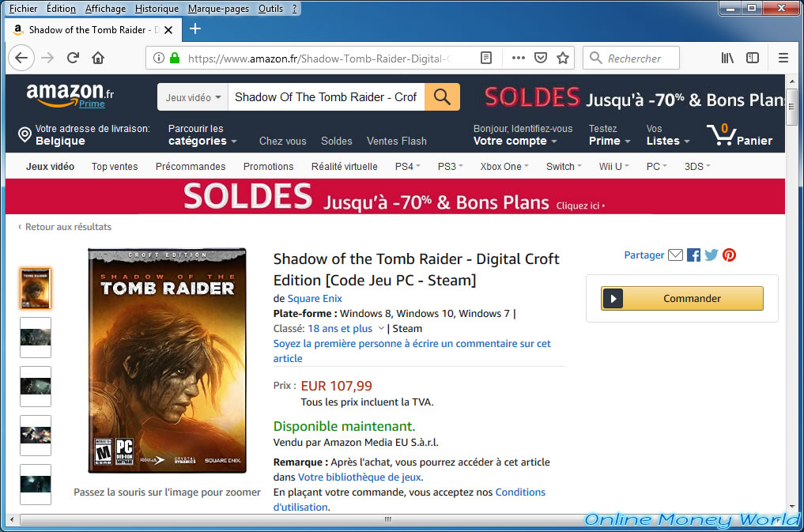Open the Affichage menu
This screenshot has width=804, height=532.
(106, 9)
